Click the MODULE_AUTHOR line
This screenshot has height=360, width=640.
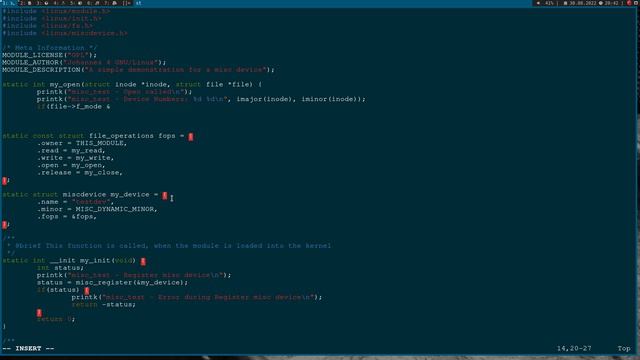[x=84, y=62]
